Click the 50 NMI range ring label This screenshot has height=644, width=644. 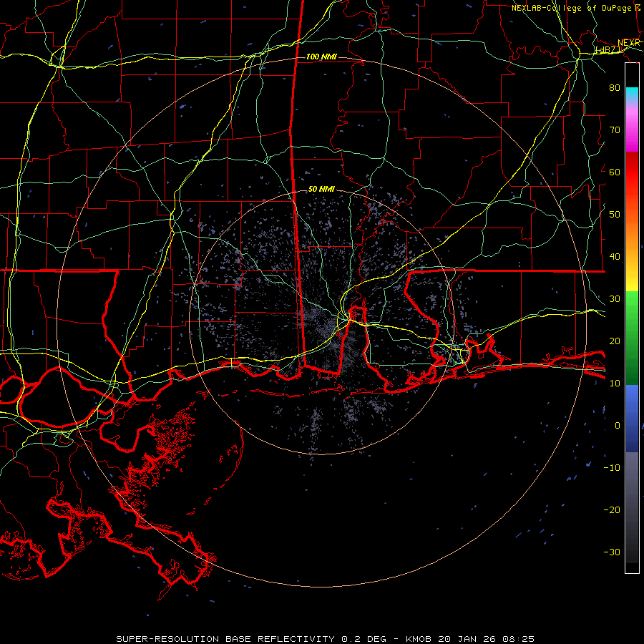321,189
